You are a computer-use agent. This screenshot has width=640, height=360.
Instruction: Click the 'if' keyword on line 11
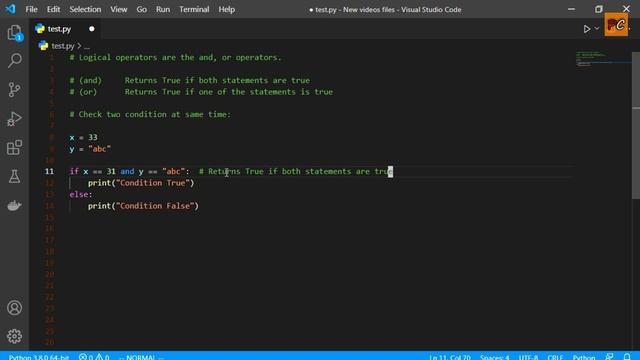(x=74, y=171)
